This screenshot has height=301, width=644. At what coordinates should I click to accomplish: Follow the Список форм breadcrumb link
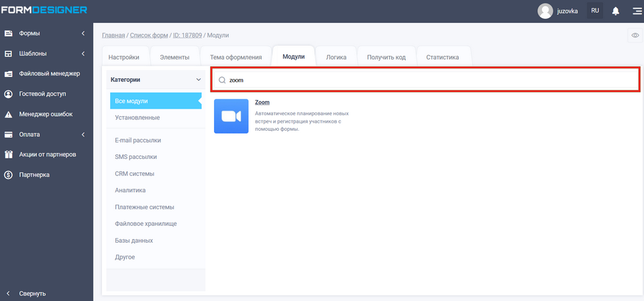(149, 36)
